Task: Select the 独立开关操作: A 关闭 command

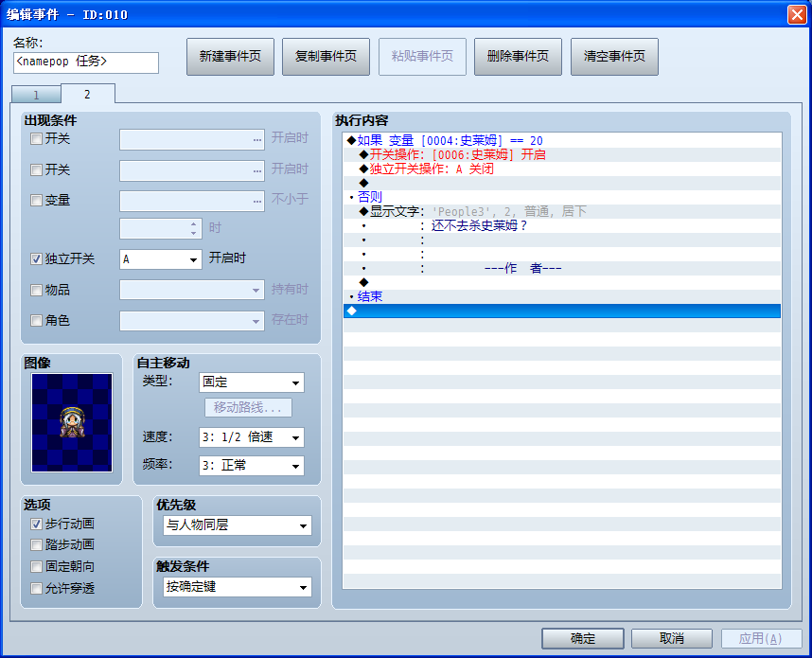Action: click(x=562, y=169)
